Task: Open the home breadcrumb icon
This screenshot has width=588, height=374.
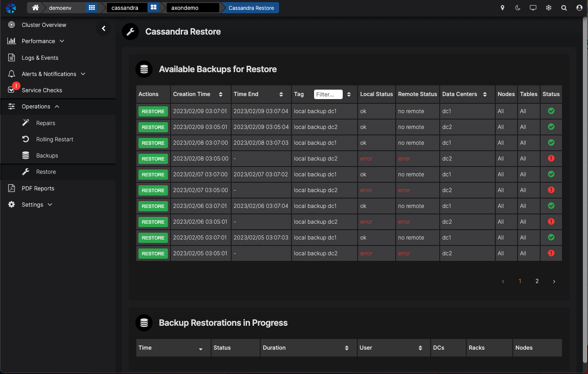Action: coord(35,8)
